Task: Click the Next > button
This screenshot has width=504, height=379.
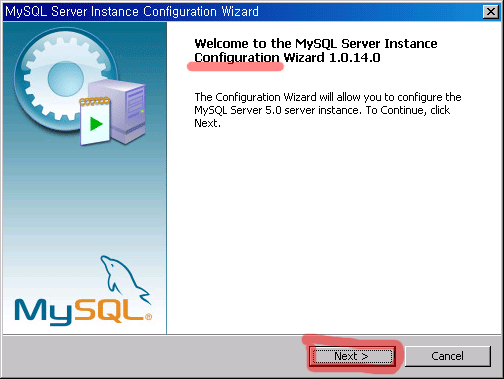Action: click(x=352, y=356)
